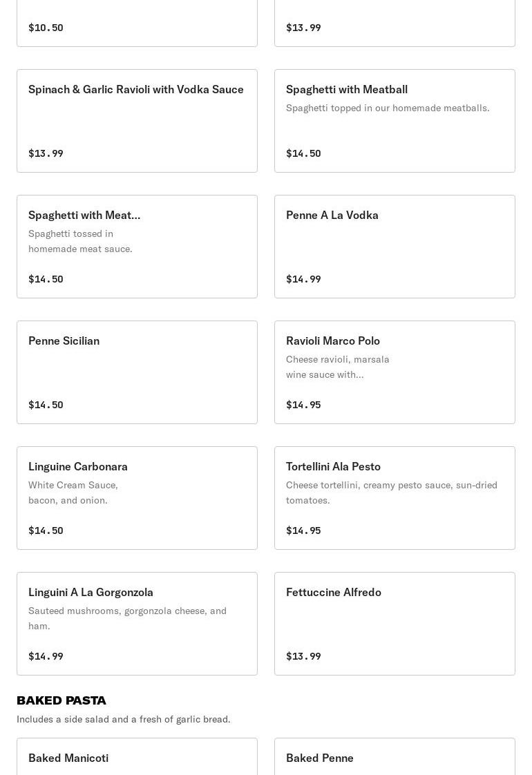532x775 pixels.
Task: Select the Penne Sicilian card
Action: pyautogui.click(x=137, y=372)
